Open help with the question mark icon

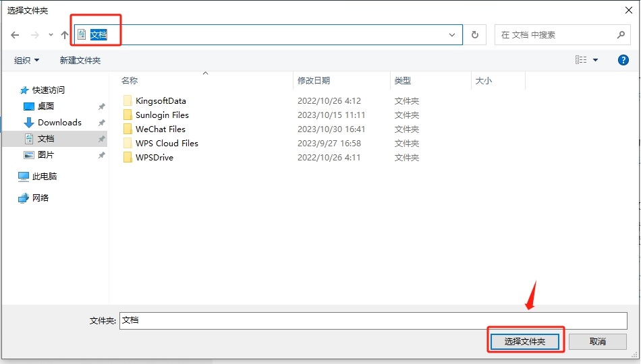pyautogui.click(x=623, y=60)
